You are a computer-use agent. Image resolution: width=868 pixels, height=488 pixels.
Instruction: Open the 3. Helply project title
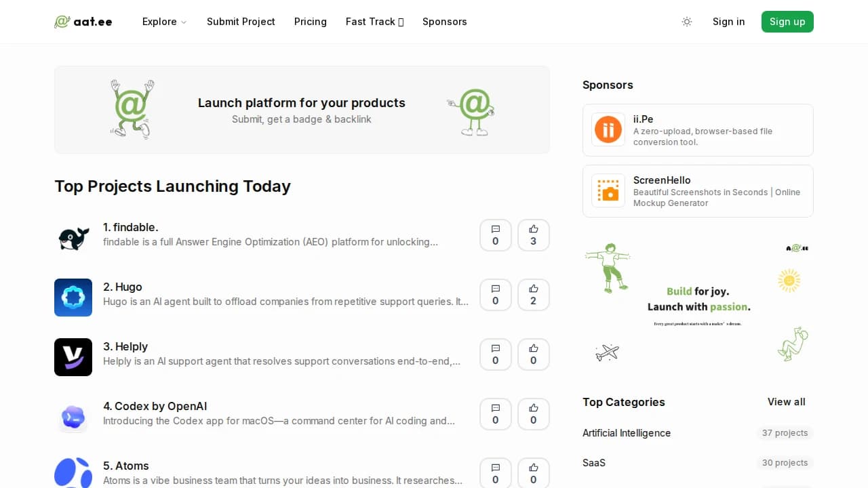point(125,346)
